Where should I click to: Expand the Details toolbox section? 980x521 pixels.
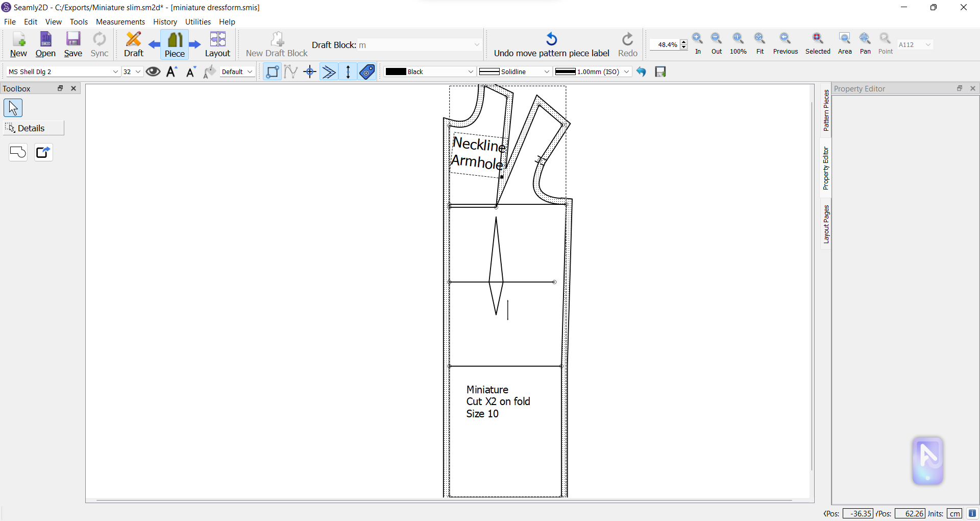pyautogui.click(x=34, y=128)
